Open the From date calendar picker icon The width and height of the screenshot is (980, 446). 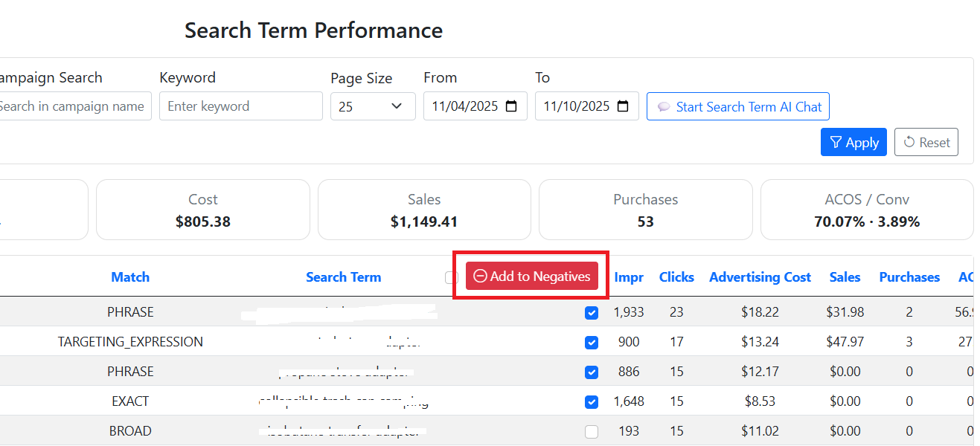[x=511, y=106]
